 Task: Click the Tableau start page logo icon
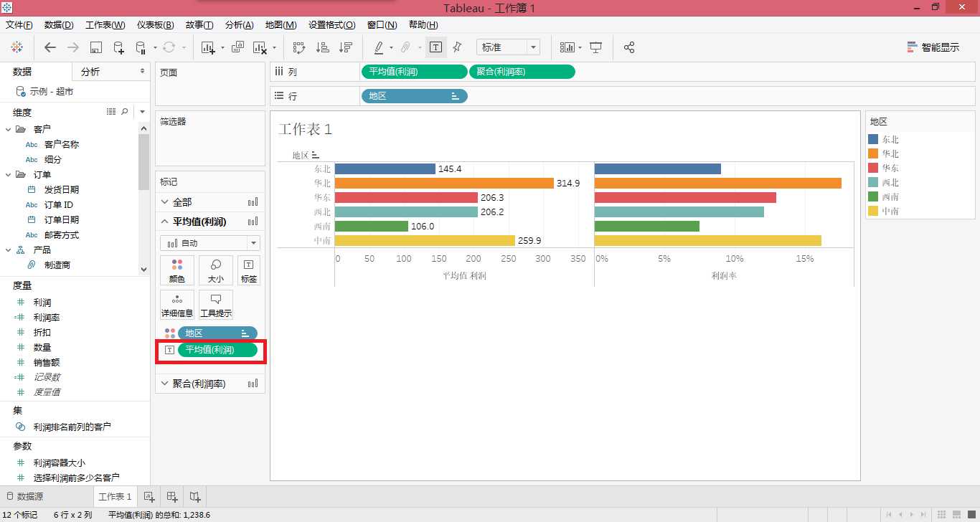[17, 47]
